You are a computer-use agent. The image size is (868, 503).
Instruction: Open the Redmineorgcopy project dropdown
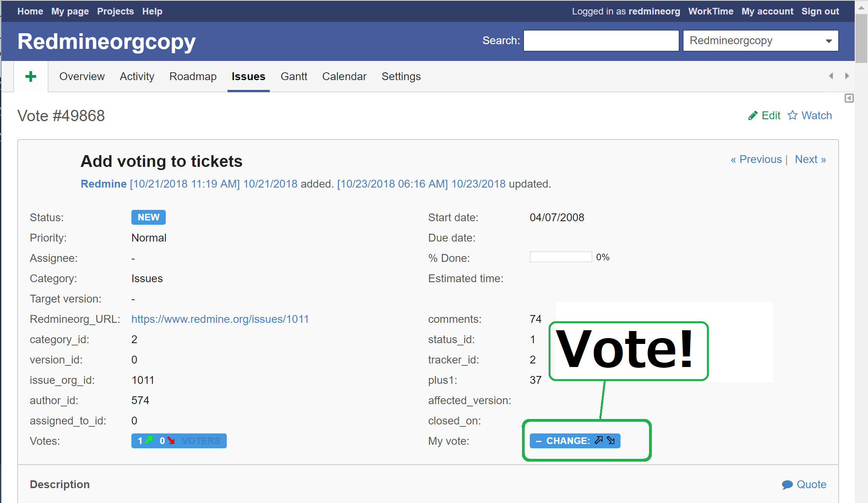760,41
